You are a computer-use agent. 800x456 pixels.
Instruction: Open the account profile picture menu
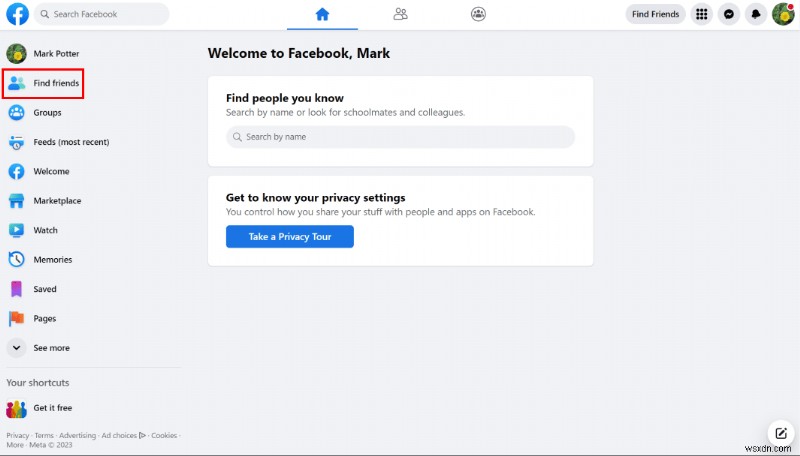pyautogui.click(x=783, y=14)
